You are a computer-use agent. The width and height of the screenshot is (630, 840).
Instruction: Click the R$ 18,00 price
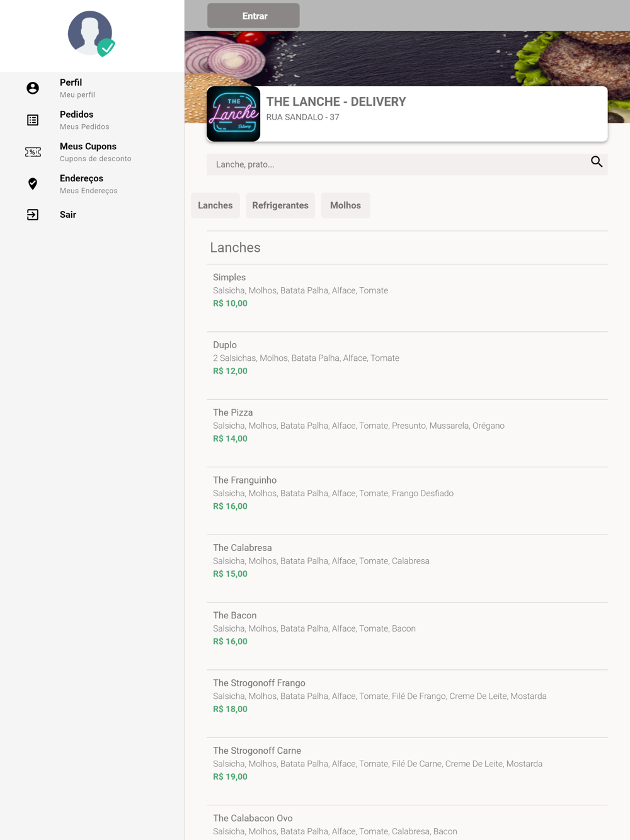[x=230, y=709]
